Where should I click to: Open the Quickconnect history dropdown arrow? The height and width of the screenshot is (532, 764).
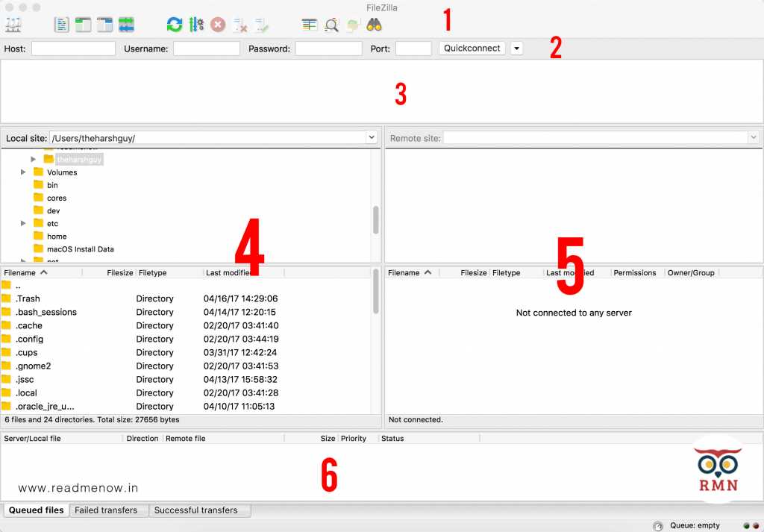pyautogui.click(x=516, y=48)
